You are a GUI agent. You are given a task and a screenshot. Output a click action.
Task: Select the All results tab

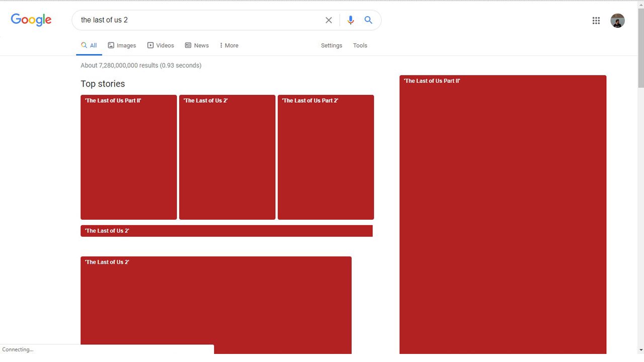(89, 45)
